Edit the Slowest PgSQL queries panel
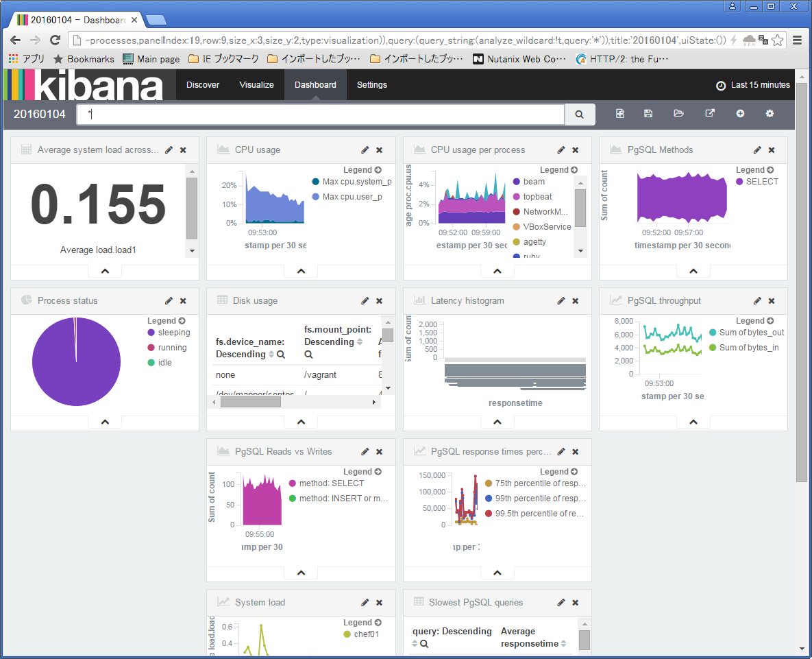Viewport: 812px width, 659px height. click(561, 602)
